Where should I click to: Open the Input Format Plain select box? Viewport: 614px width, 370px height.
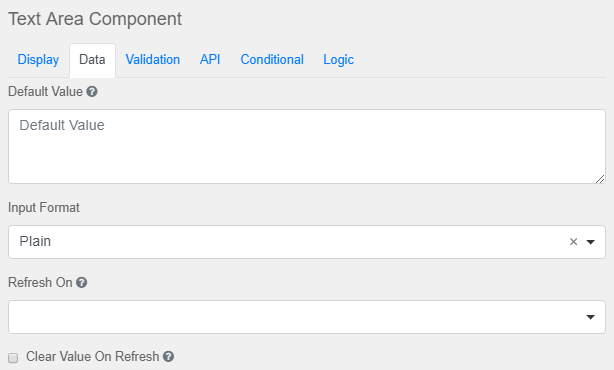[307, 242]
